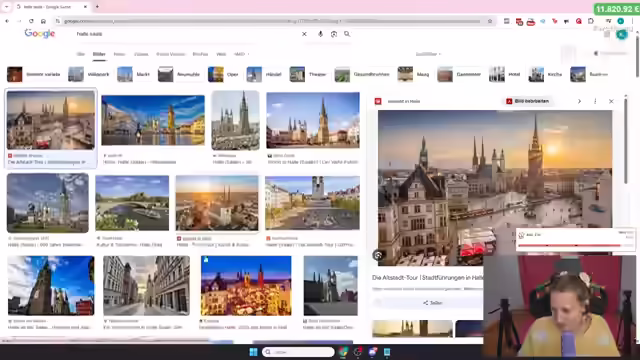640x360 pixels.
Task: Select the Kirche filter chip
Action: pos(546,74)
